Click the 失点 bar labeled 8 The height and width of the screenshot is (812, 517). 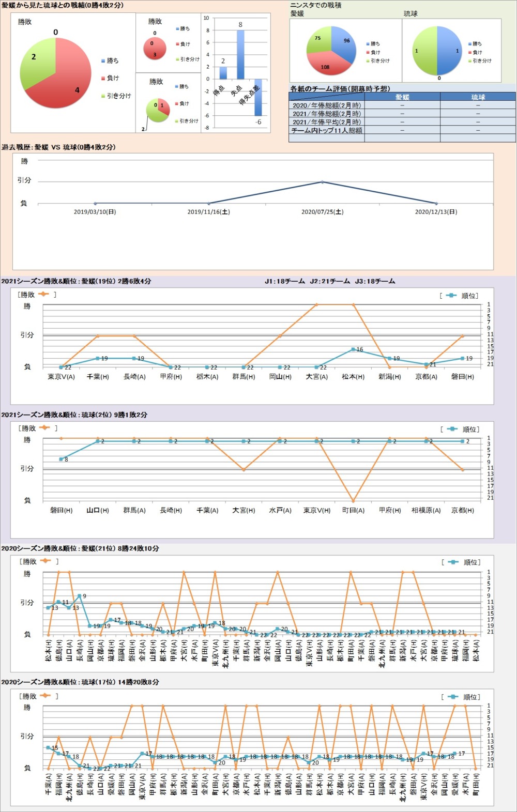pos(240,54)
